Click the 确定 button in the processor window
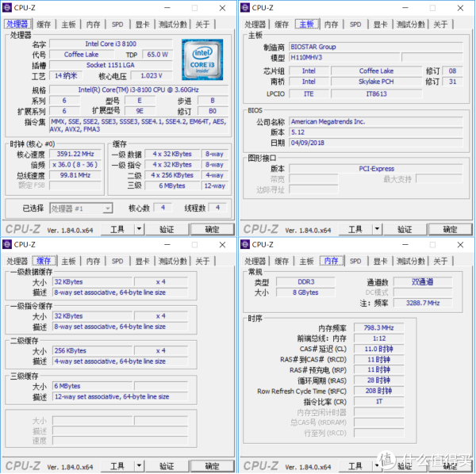 [x=212, y=229]
